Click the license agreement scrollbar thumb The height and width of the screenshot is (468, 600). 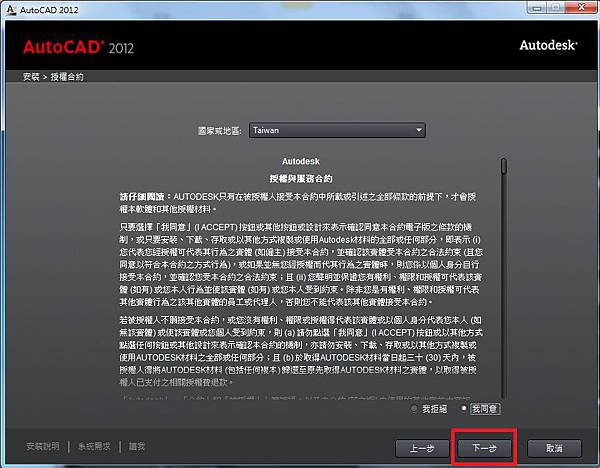504,166
